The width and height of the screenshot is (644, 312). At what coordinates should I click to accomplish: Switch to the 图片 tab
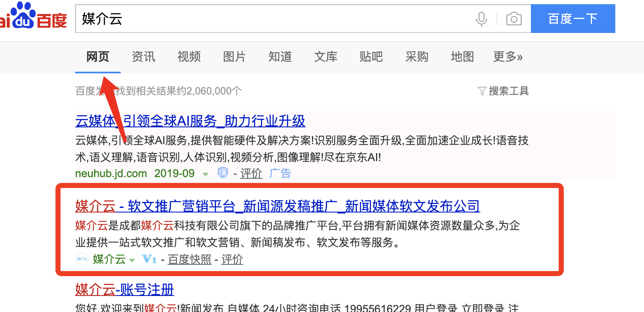point(234,57)
